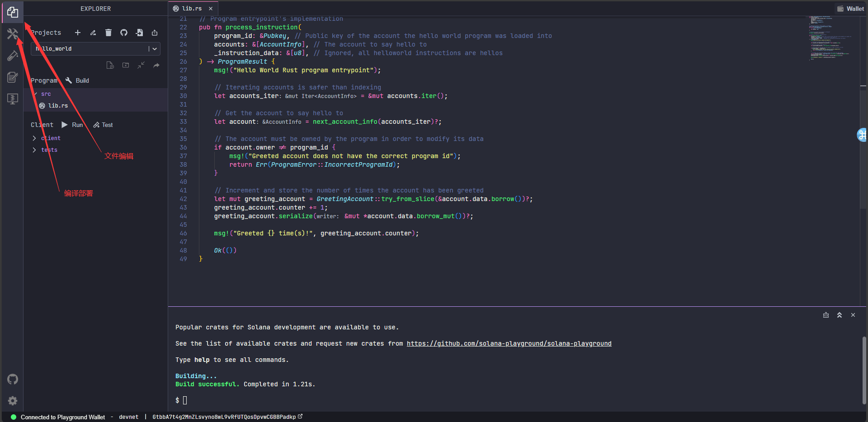Click the Build button next to Program
The width and height of the screenshot is (868, 422).
77,80
